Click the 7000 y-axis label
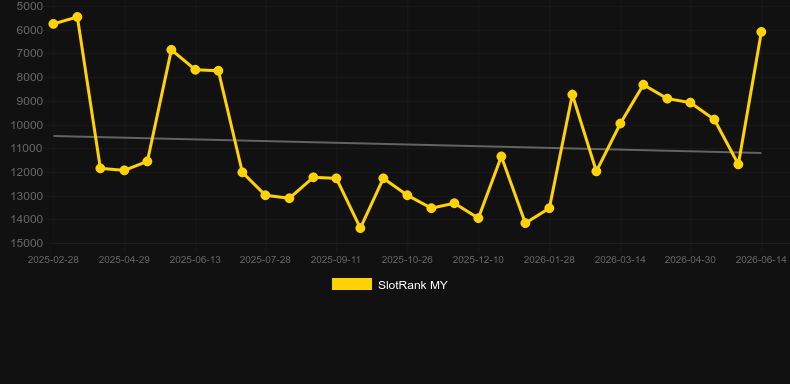The height and width of the screenshot is (384, 790). 30,53
